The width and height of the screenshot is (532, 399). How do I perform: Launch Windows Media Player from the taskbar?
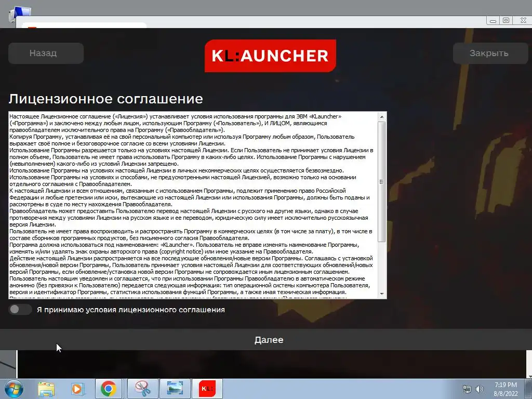click(x=77, y=389)
